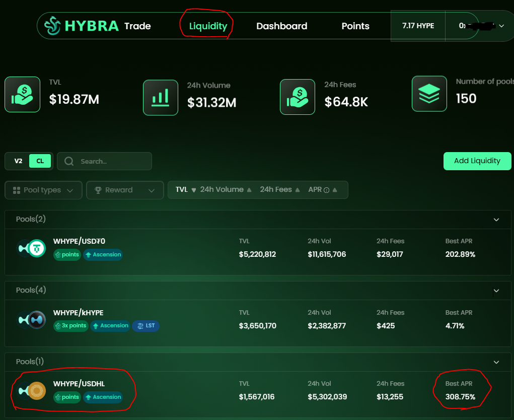Click the Pools(2) group header label
Viewport: 514px width, 420px height.
click(x=31, y=219)
